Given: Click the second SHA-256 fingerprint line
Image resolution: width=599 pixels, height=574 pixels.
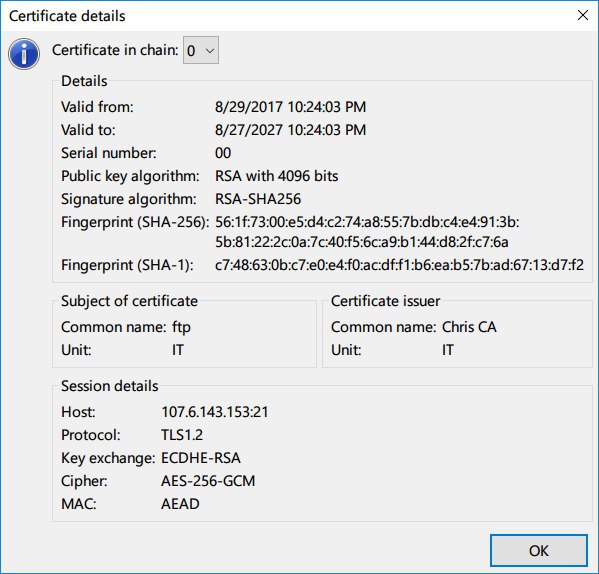Looking at the screenshot, I should (361, 242).
